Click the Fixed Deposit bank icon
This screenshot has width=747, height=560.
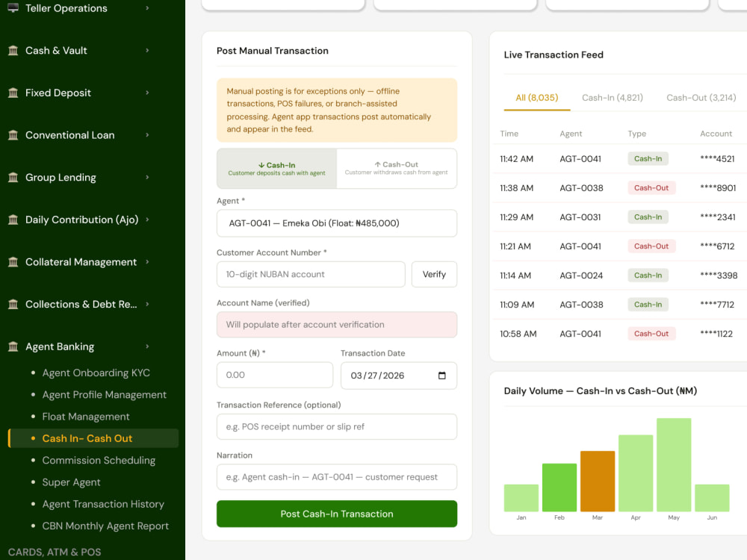pyautogui.click(x=13, y=93)
